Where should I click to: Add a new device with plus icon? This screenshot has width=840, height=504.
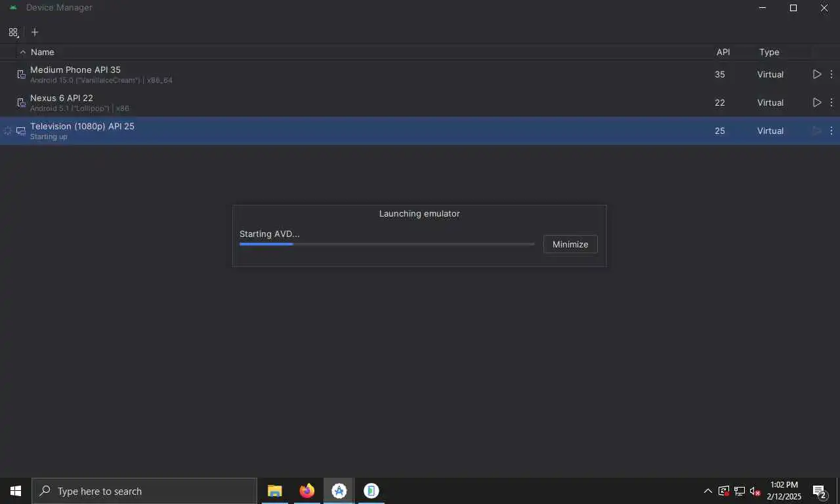coord(35,32)
